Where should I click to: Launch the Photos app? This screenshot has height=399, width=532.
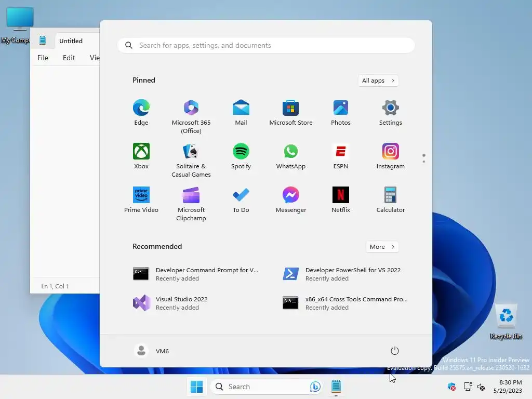[x=341, y=113]
